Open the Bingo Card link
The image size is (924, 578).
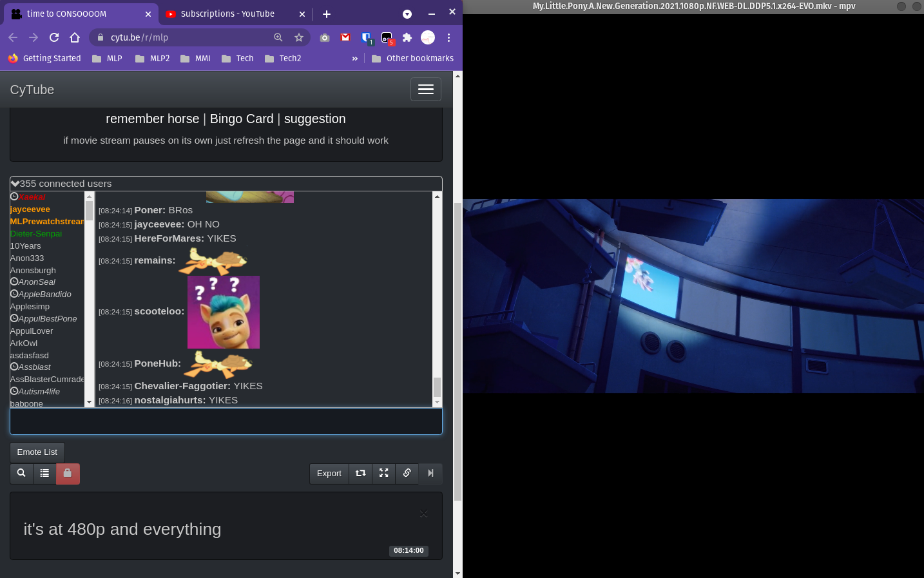pos(242,119)
